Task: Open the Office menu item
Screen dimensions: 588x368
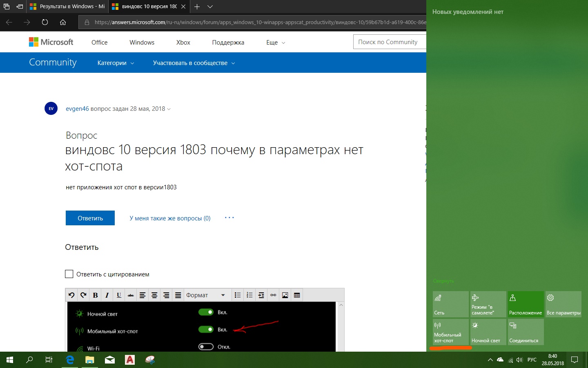Action: (100, 43)
